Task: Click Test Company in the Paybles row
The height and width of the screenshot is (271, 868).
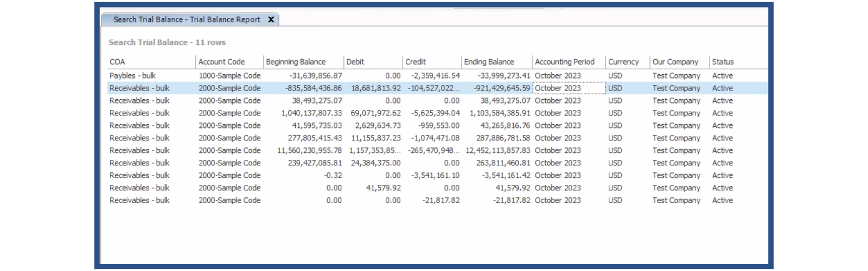Action: tap(676, 76)
